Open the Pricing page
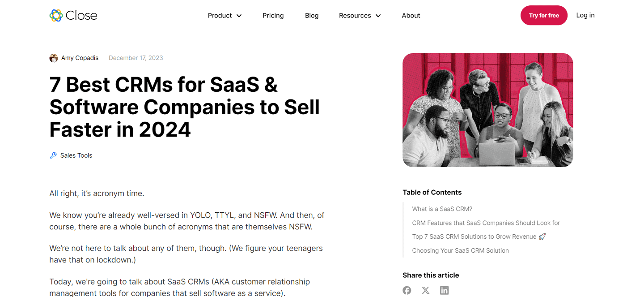Screen dimensions: 644x297 point(273,15)
